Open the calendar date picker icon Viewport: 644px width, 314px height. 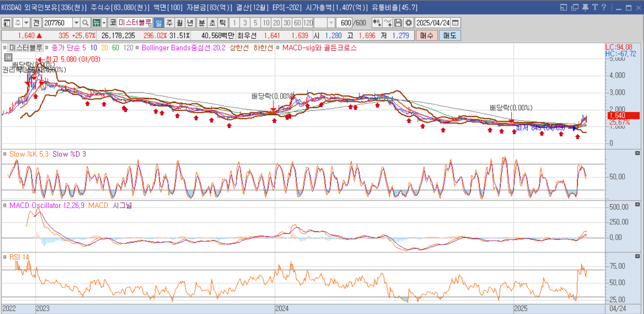pyautogui.click(x=456, y=23)
